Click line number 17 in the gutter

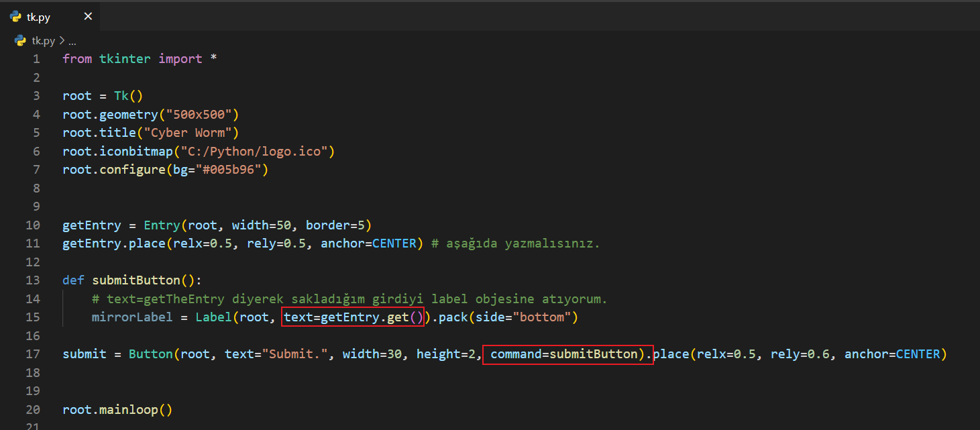[33, 354]
